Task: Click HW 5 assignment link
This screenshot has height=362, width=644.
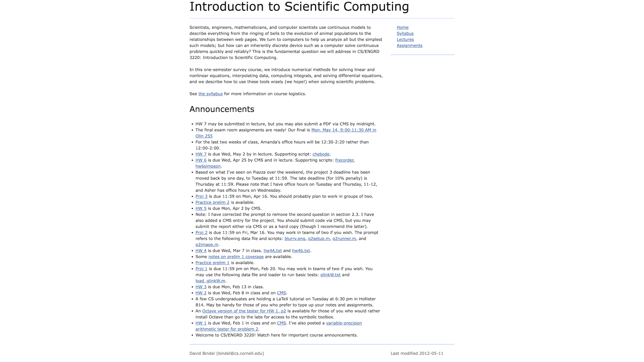Action: click(x=201, y=208)
